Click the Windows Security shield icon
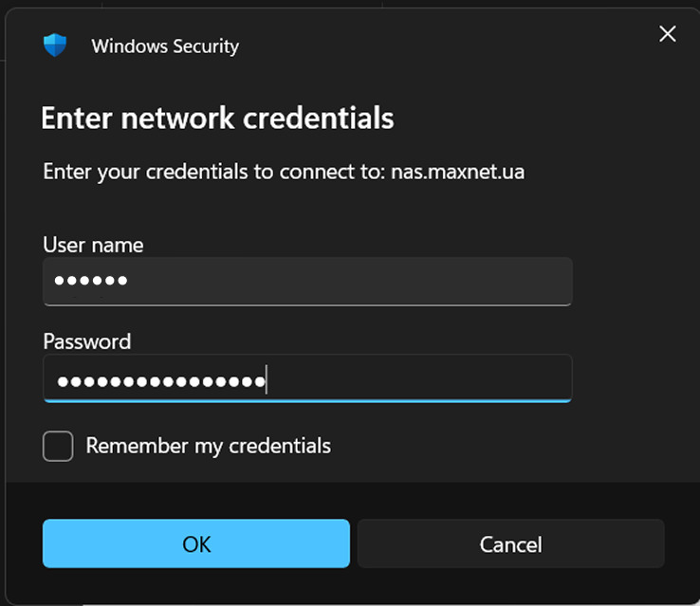This screenshot has height=606, width=700. (55, 46)
